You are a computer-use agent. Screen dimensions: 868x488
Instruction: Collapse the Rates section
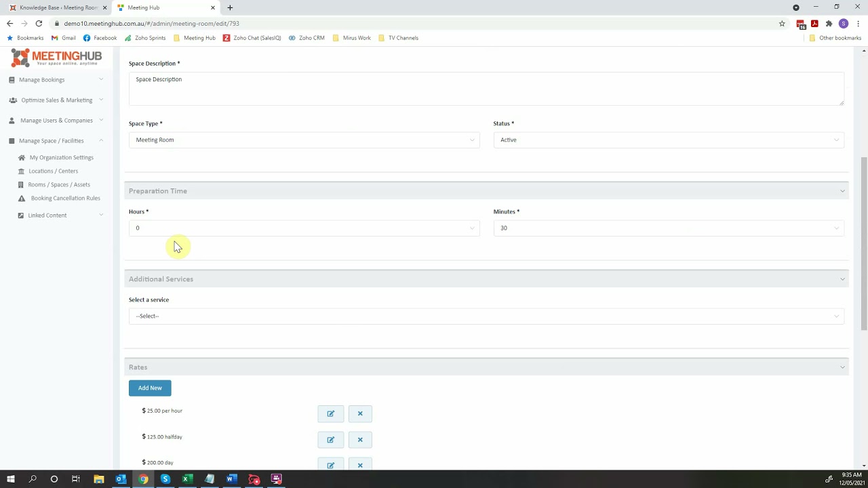tap(842, 367)
